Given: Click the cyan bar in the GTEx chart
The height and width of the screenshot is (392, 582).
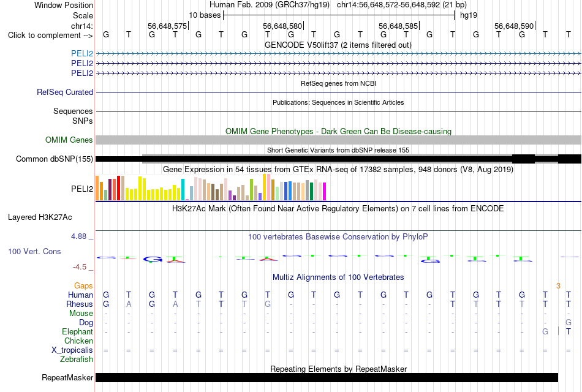Looking at the screenshot, I should pyautogui.click(x=183, y=190).
